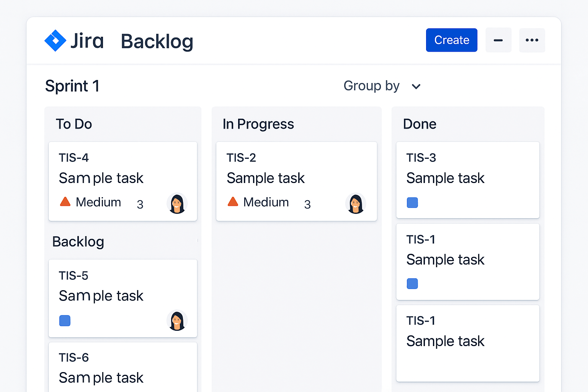Click the Sample task title on TIS-4
This screenshot has height=392, width=588.
pos(101,178)
